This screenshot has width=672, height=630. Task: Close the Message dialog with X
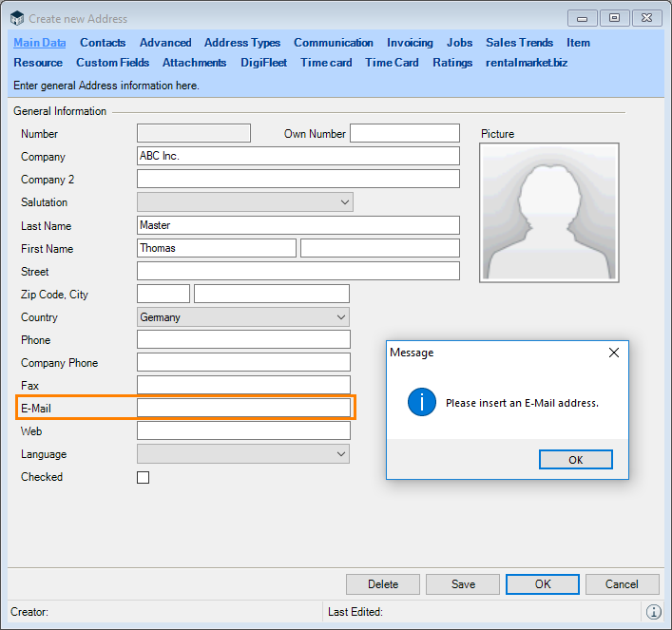click(613, 353)
